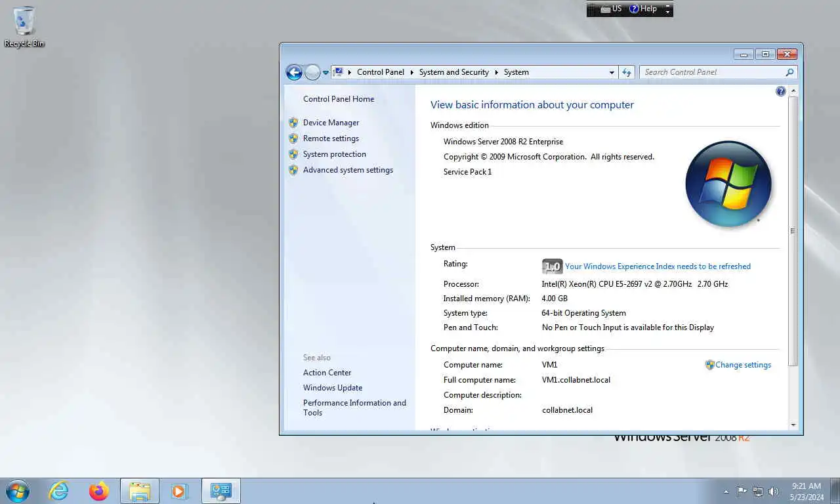840x504 pixels.
Task: Open the address bar history dropdown
Action: 612,72
